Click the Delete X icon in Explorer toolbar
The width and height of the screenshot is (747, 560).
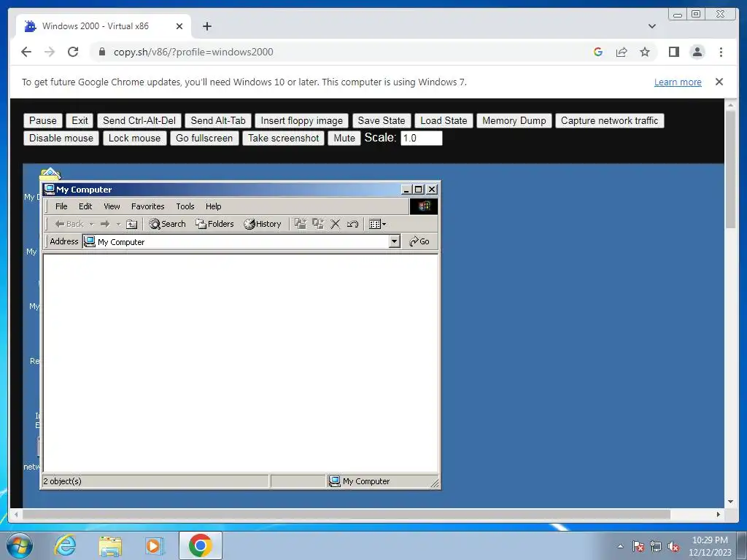tap(336, 224)
